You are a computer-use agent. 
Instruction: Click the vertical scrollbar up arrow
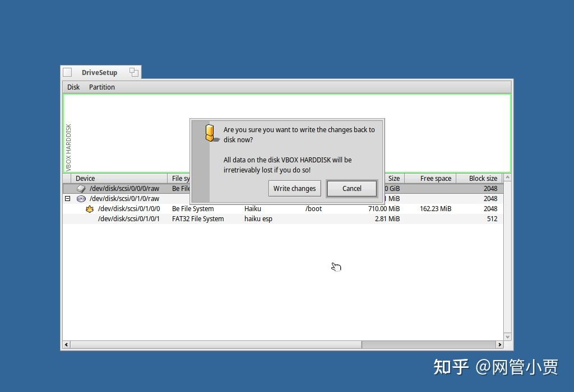507,178
